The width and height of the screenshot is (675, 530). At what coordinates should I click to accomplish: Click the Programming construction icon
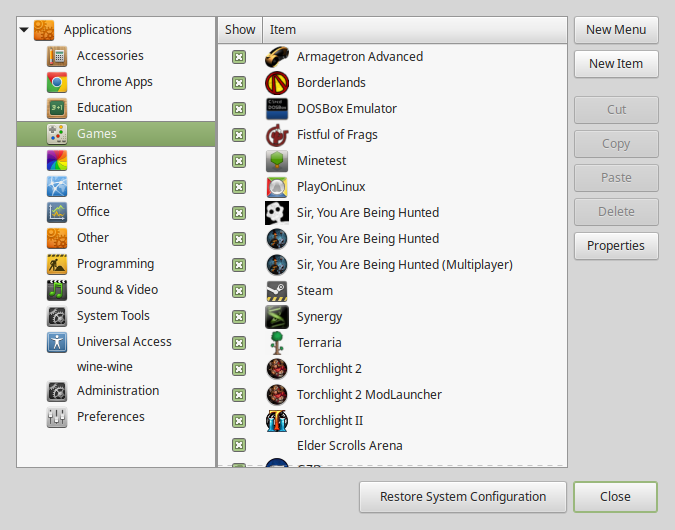[57, 264]
